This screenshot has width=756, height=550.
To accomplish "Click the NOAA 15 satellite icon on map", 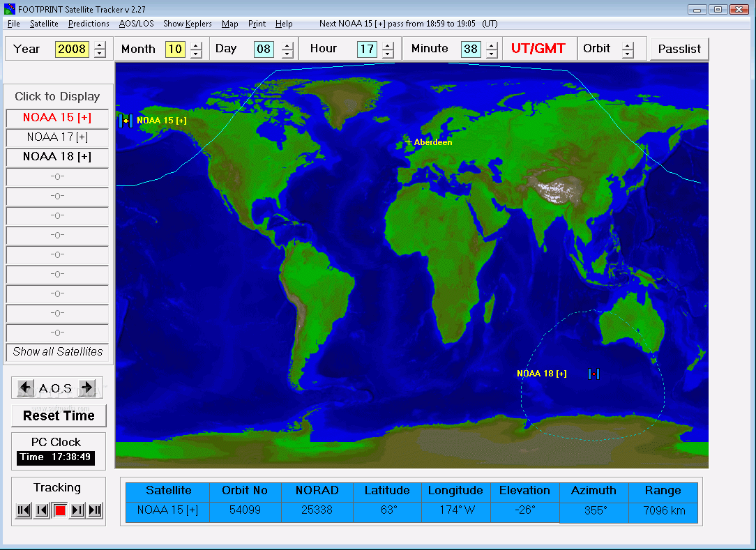I will (126, 121).
